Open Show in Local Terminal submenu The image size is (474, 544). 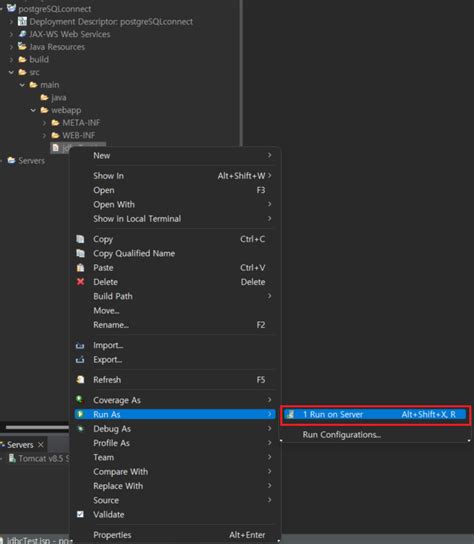(x=175, y=219)
